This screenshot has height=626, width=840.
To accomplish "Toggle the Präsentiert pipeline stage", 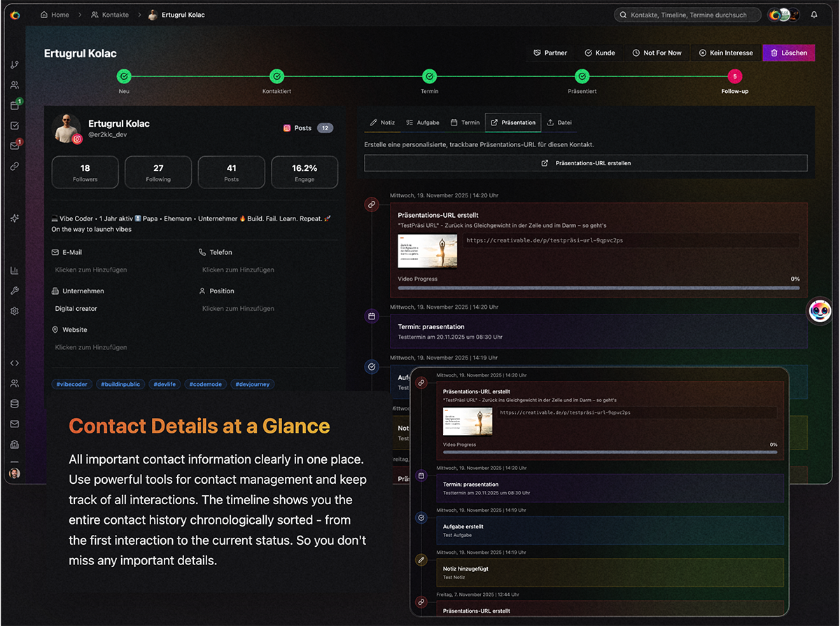I will point(582,76).
